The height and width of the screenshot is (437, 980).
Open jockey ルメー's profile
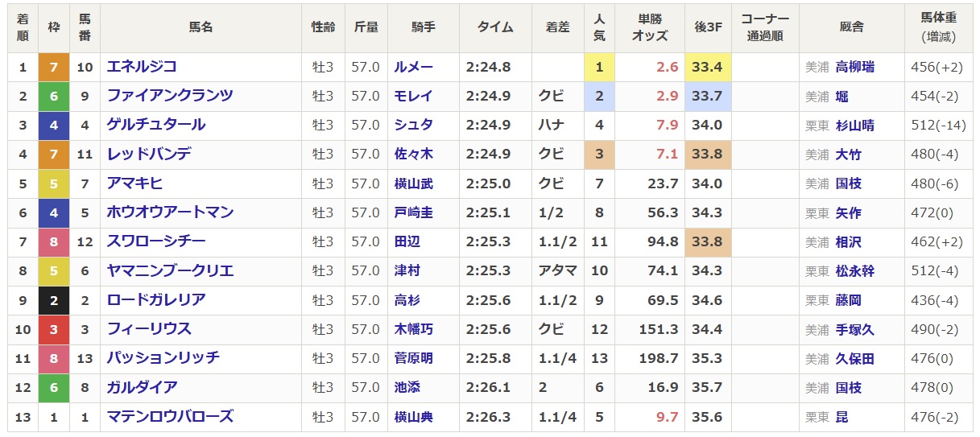point(413,67)
